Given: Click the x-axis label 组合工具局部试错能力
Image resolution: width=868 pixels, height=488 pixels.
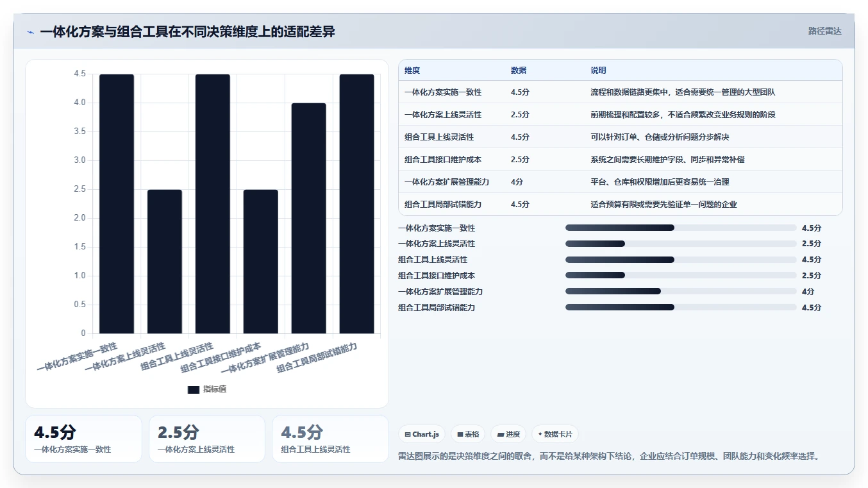Looking at the screenshot, I should (317, 357).
